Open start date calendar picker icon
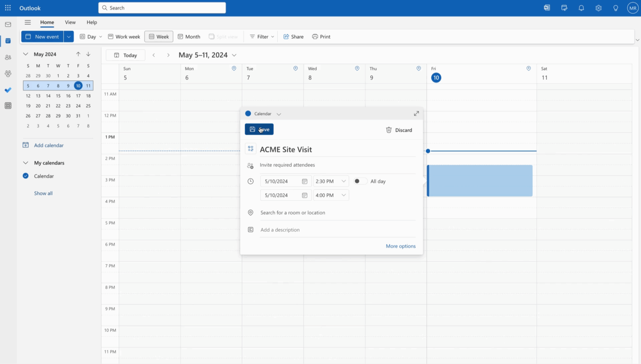Image resolution: width=641 pixels, height=364 pixels. pyautogui.click(x=305, y=181)
